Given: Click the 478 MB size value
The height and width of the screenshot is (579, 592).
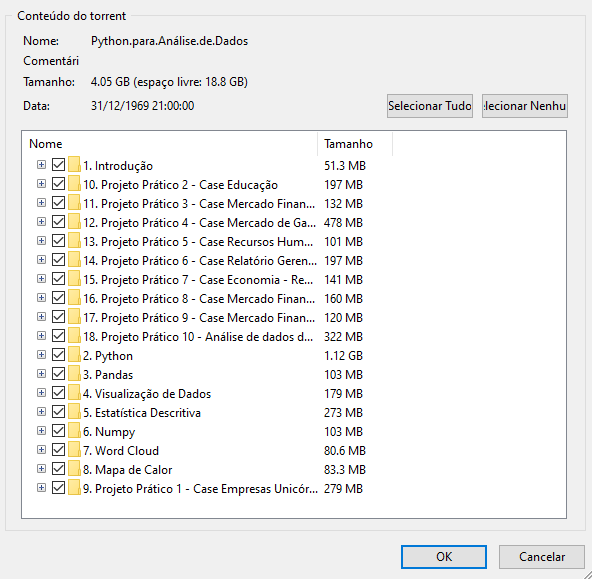Looking at the screenshot, I should [343, 223].
